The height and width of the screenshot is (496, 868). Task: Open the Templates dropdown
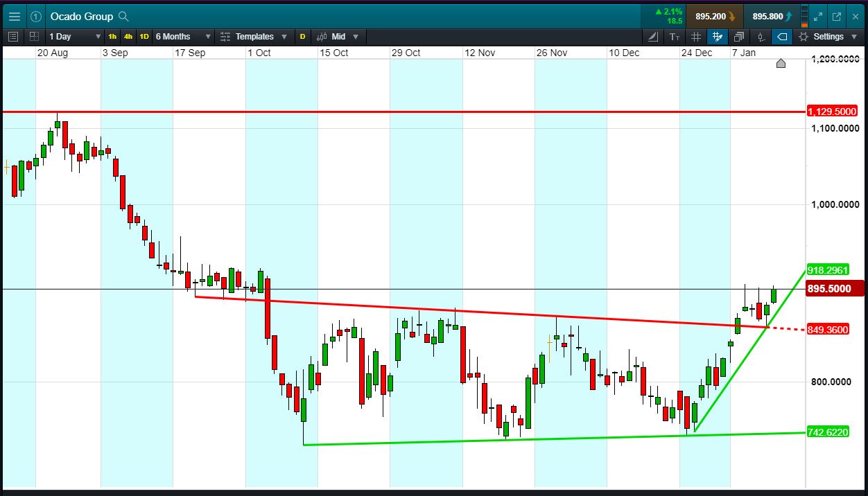[x=254, y=36]
